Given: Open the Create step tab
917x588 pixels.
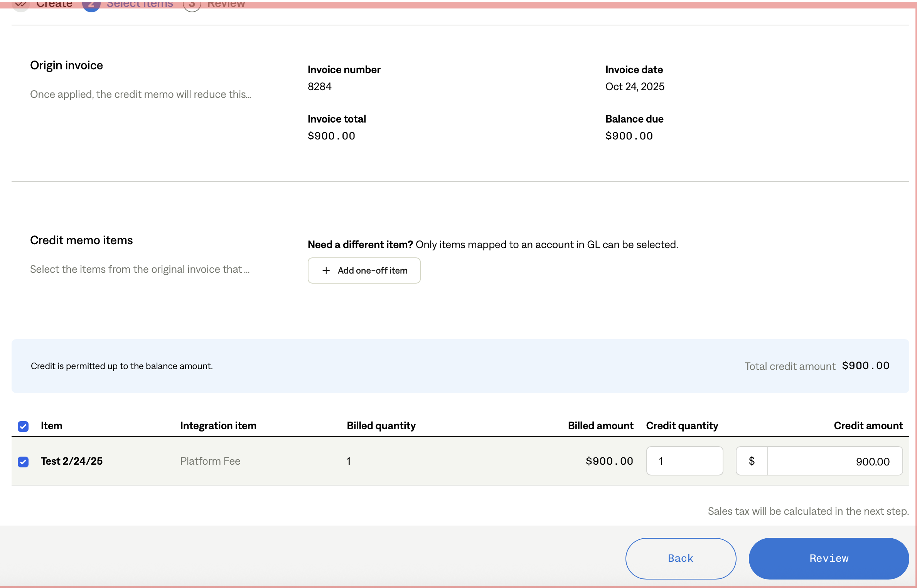Looking at the screenshot, I should click(54, 4).
